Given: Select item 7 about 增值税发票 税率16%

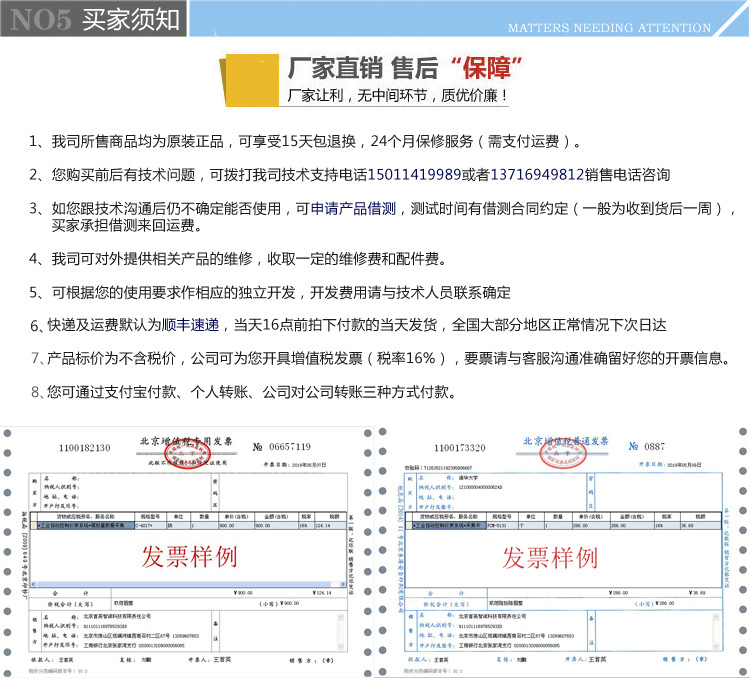Looking at the screenshot, I should point(381,358).
